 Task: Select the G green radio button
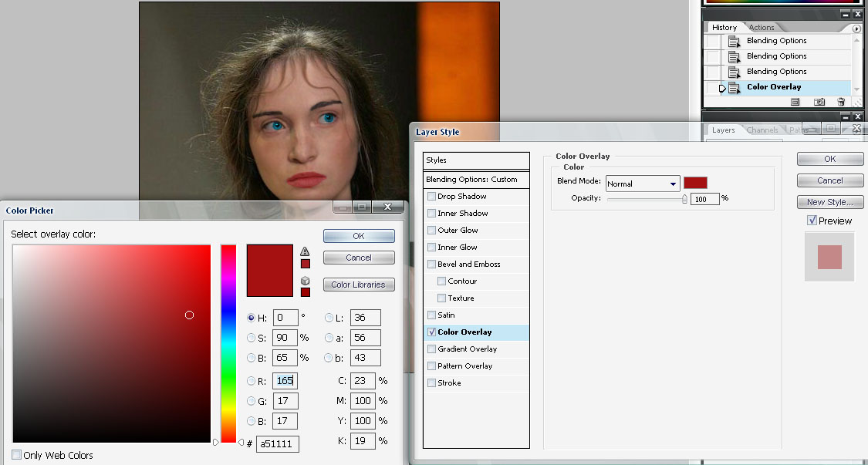(252, 401)
